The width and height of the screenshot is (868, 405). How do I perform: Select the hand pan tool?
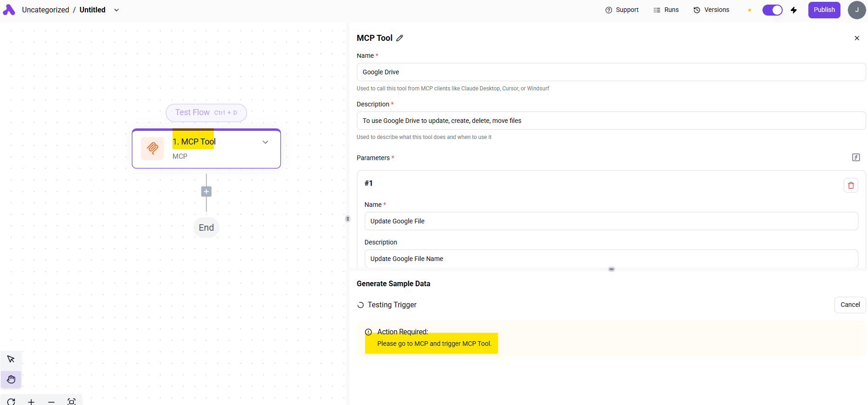point(11,379)
